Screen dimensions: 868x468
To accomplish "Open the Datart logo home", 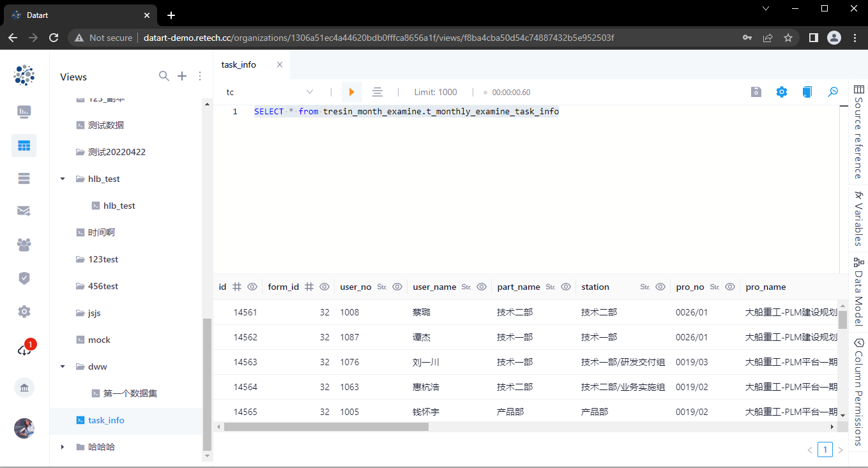I will [24, 75].
